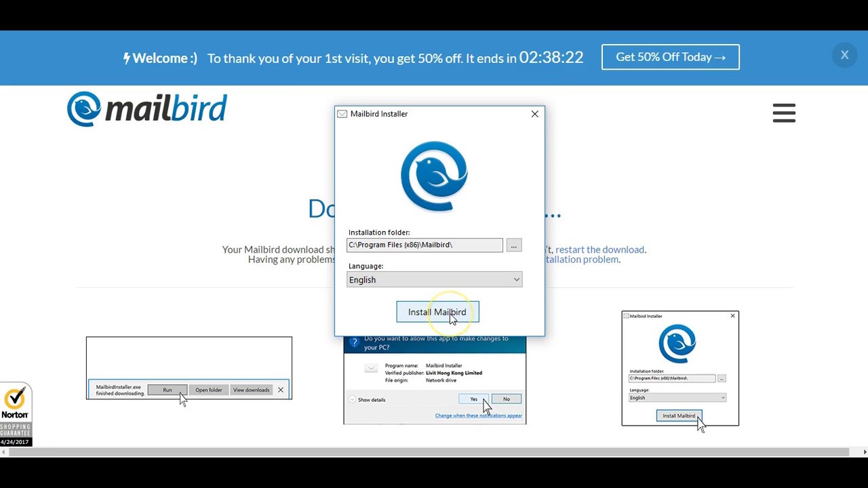This screenshot has width=868, height=488.
Task: Click the Install Mailbird button
Action: click(x=437, y=312)
